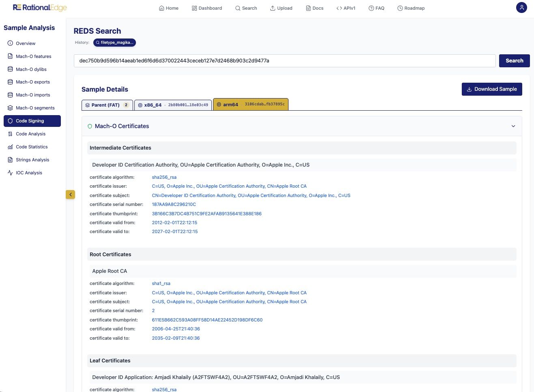Switch to the x86_64 architecture tab
The height and width of the screenshot is (392, 534).
coord(173,105)
